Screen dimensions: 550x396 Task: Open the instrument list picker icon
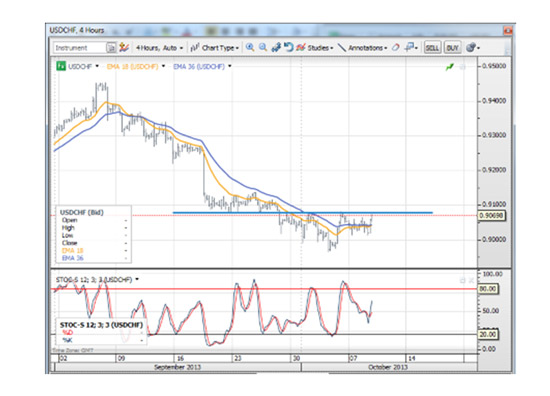click(111, 48)
